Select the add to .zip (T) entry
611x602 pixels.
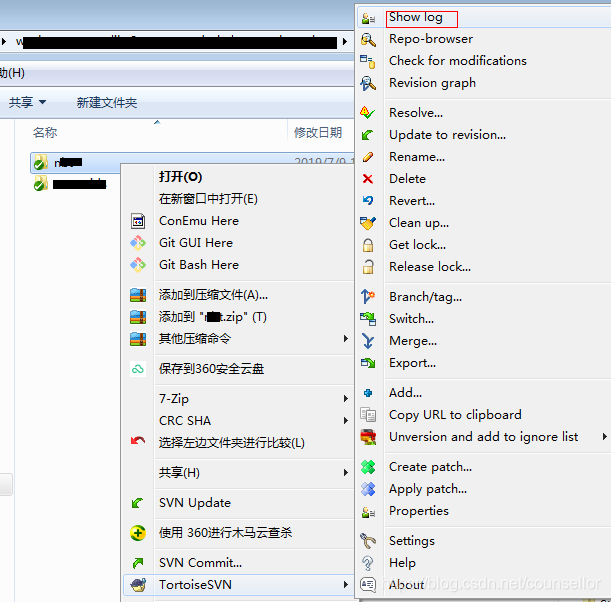pyautogui.click(x=213, y=317)
